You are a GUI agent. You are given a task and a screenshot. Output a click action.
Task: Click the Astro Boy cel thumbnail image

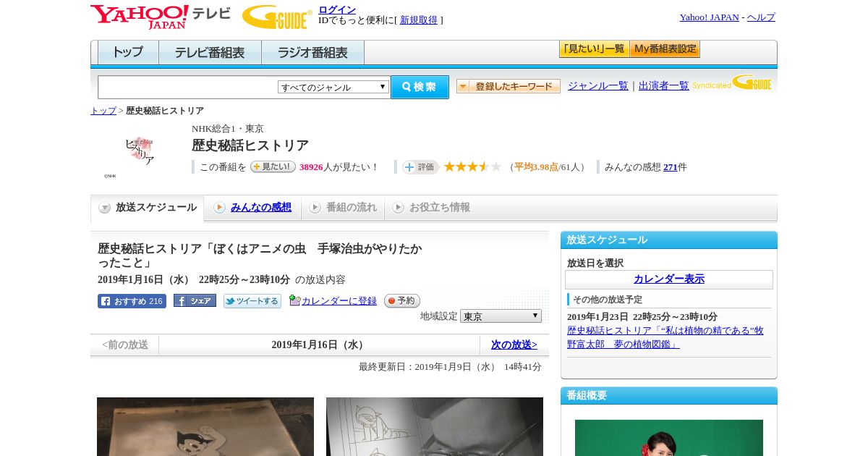pos(205,426)
